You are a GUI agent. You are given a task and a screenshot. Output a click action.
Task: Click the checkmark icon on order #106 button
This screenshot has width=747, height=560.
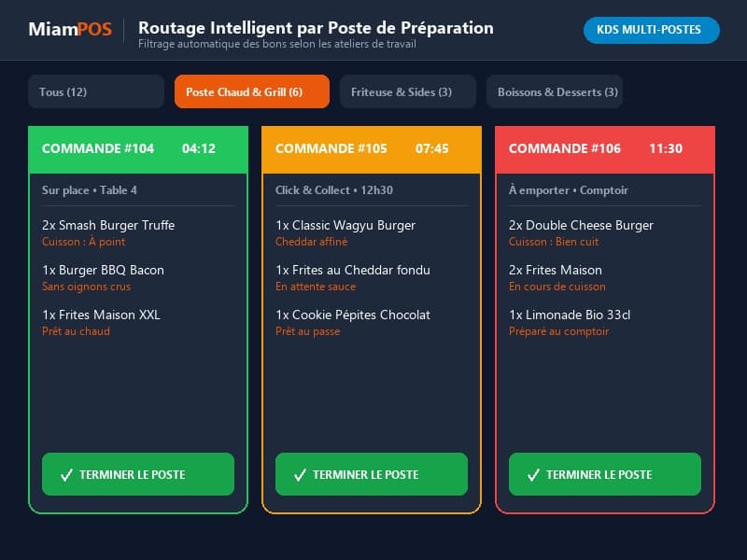tap(533, 475)
